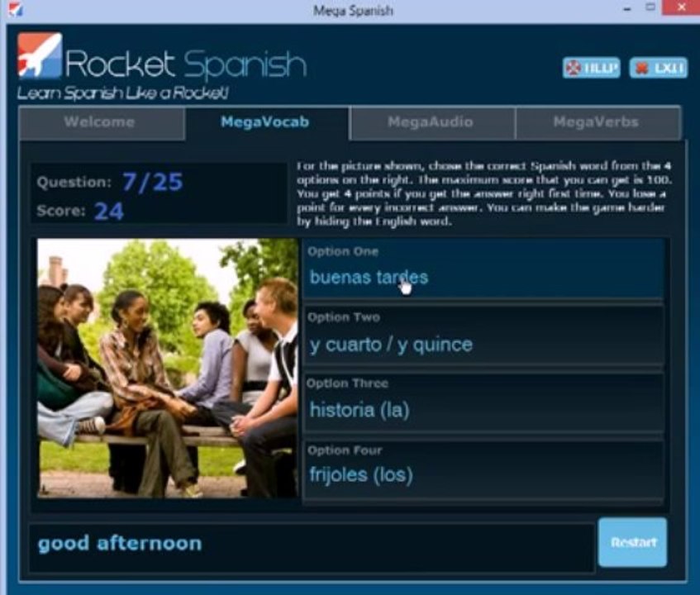
Task: Open the MegaAudio tab
Action: point(432,123)
